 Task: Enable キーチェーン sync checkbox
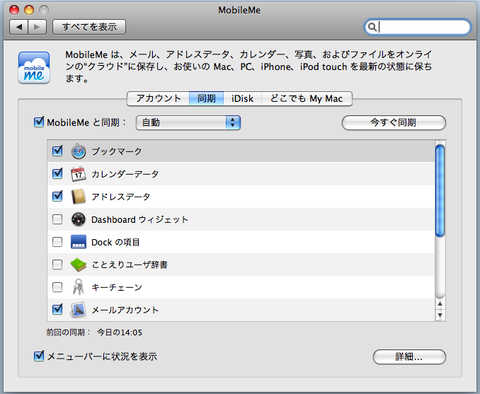57,287
